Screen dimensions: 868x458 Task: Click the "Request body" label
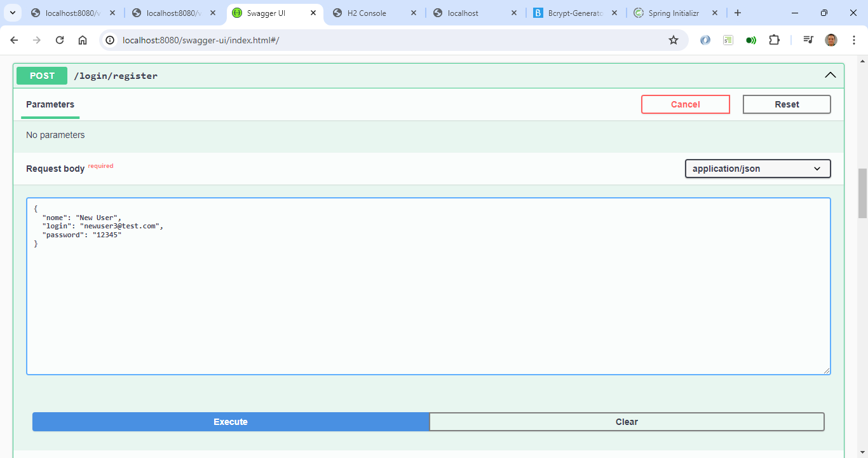(x=55, y=169)
